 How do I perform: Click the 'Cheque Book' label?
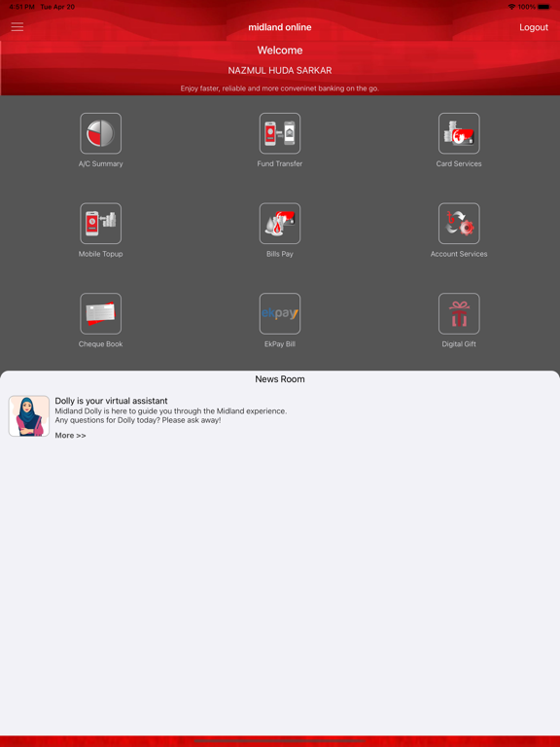[x=100, y=344]
